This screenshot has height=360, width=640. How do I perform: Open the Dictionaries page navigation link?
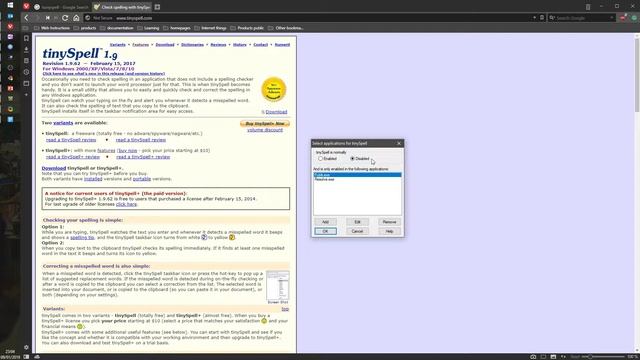click(x=192, y=44)
